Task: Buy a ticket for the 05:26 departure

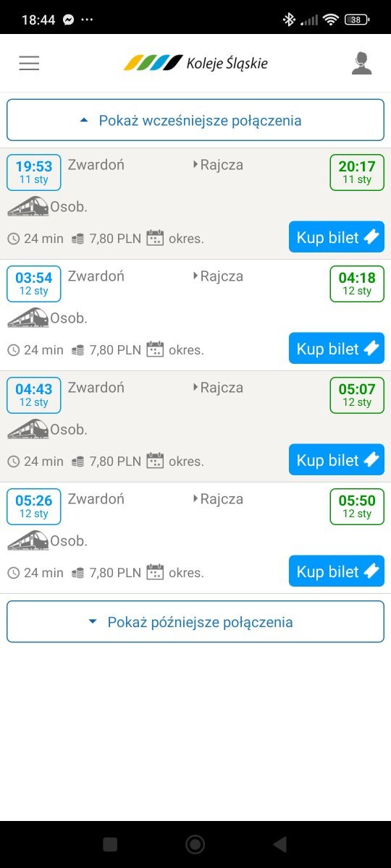Action: click(x=336, y=571)
